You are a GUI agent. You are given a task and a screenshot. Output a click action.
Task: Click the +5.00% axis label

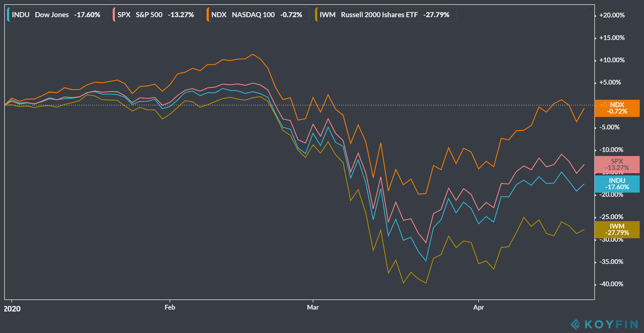pyautogui.click(x=610, y=82)
